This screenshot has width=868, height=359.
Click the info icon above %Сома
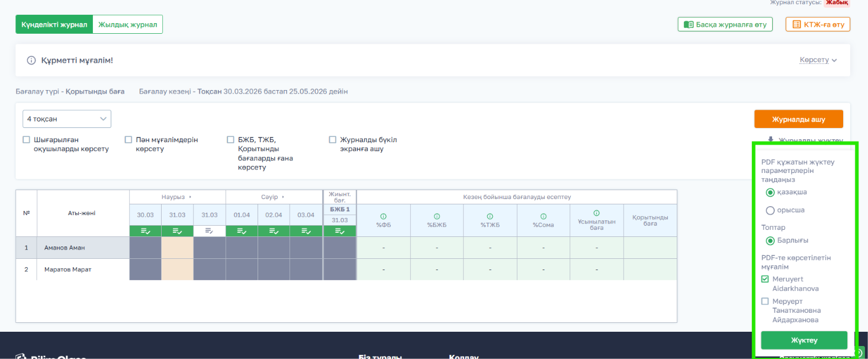[543, 216]
